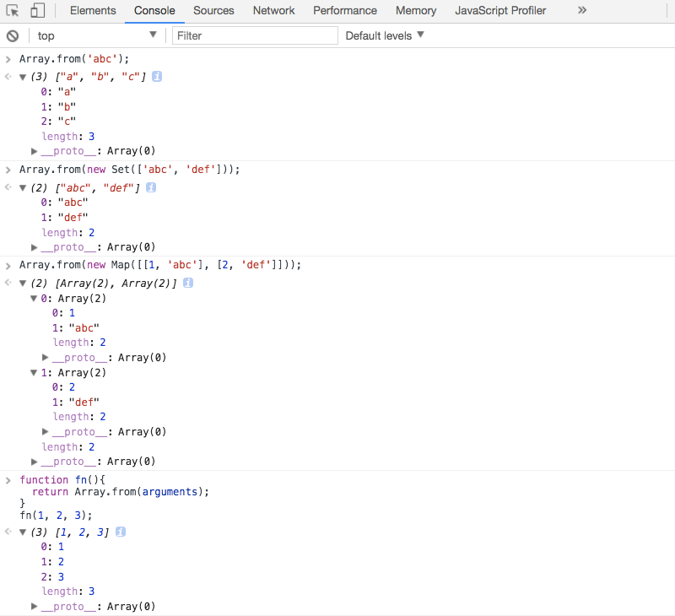Click the 0: "abc" property row
This screenshot has width=675, height=616.
point(65,202)
